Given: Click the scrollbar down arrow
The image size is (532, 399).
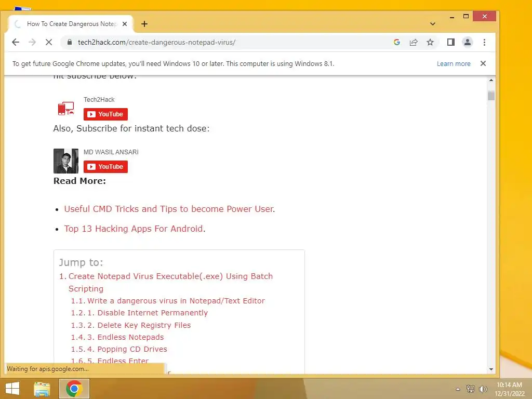Looking at the screenshot, I should coord(491,369).
